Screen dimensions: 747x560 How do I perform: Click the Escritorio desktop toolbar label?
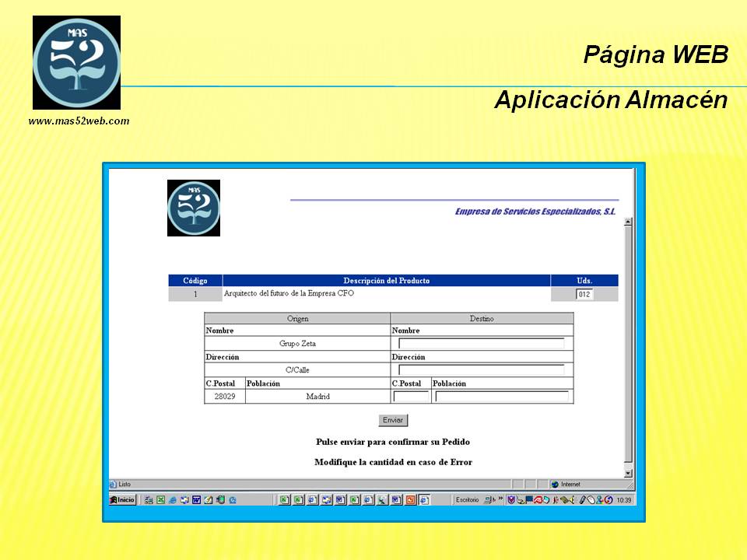[x=467, y=500]
